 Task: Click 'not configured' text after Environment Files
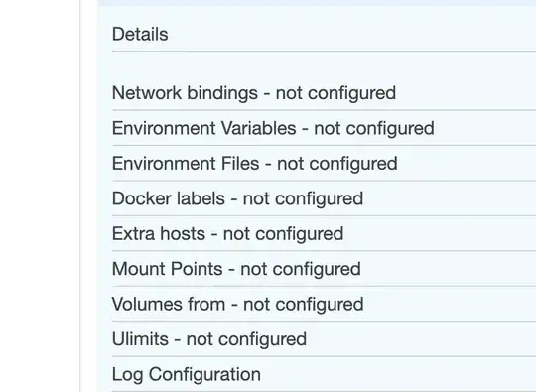coord(337,164)
